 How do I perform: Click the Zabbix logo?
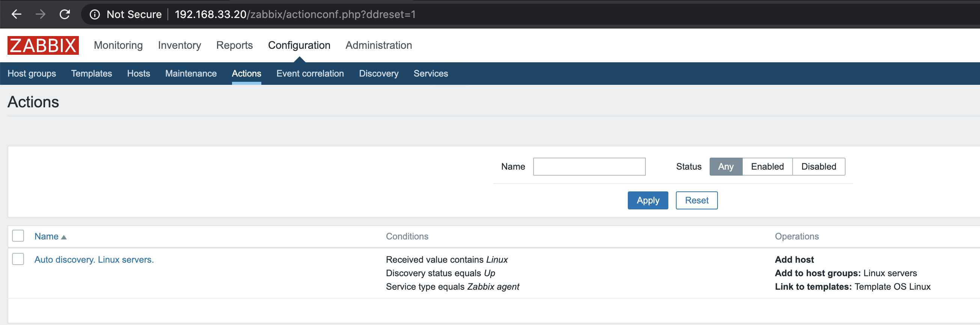[x=43, y=45]
